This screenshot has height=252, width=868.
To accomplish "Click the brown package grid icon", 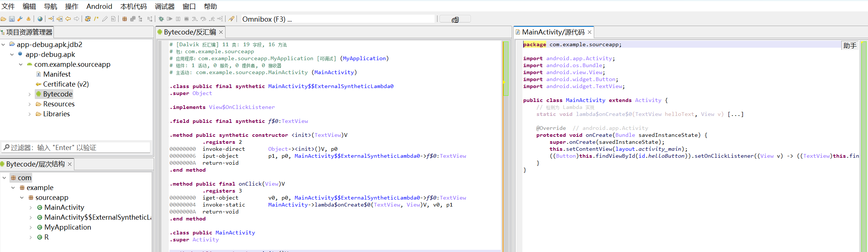I will (x=124, y=19).
